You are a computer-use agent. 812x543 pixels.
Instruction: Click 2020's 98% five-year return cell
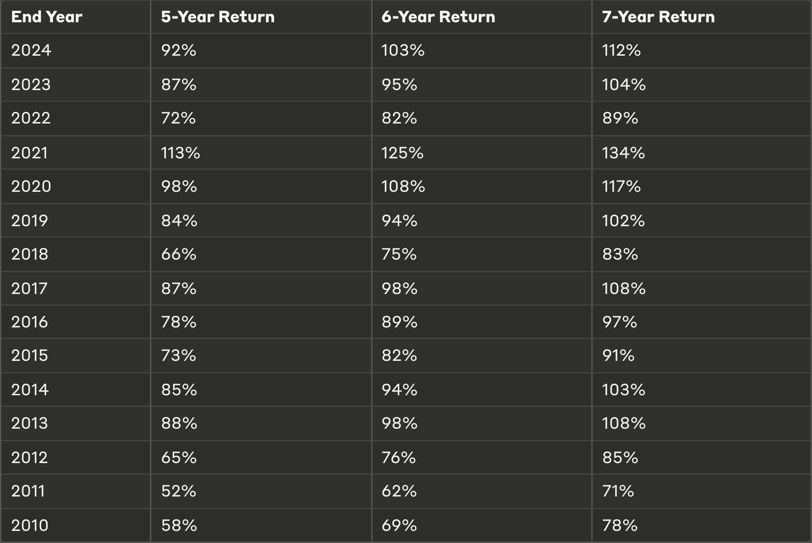[180, 186]
